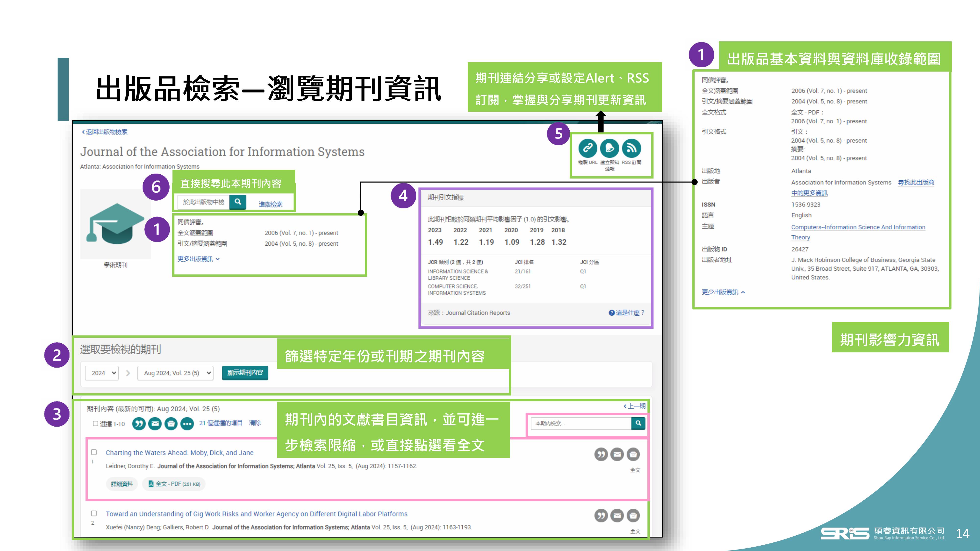Collapse with 更少出版資訊
980x551 pixels.
pos(723,292)
